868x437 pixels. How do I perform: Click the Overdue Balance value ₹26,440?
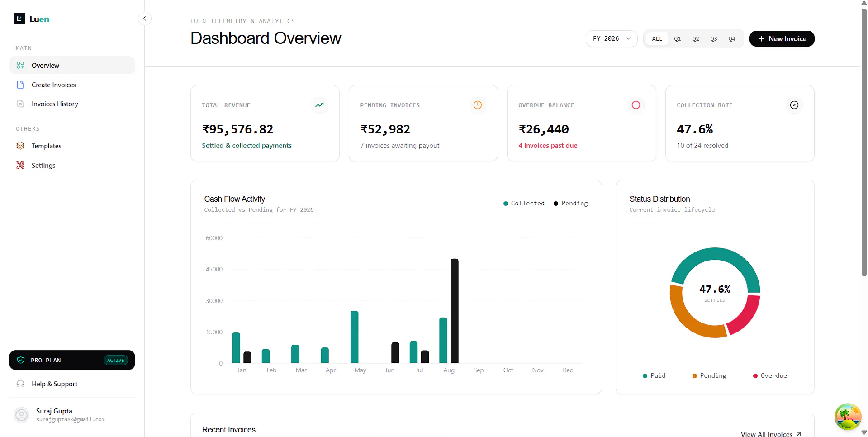click(544, 129)
